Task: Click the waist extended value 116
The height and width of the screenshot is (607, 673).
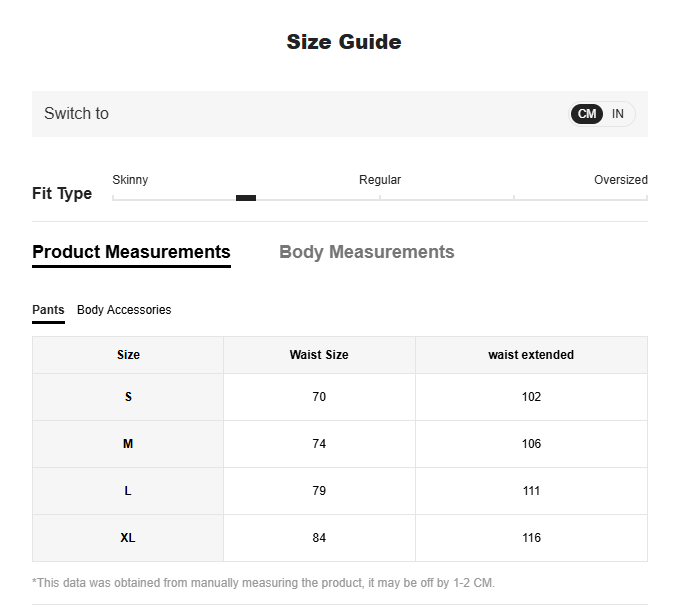Action: tap(531, 538)
